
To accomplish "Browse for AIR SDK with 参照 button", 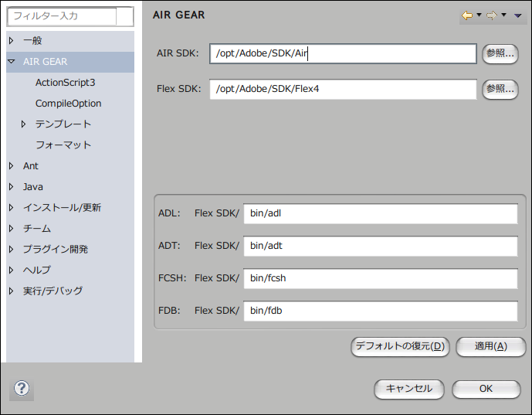I will tap(500, 53).
